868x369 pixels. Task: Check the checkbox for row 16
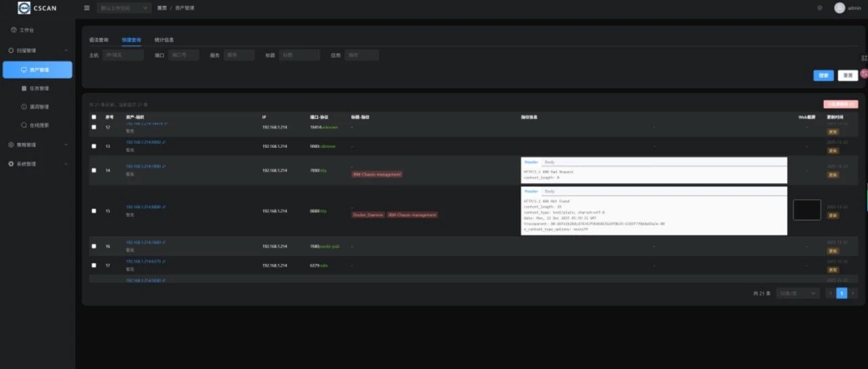tap(94, 246)
